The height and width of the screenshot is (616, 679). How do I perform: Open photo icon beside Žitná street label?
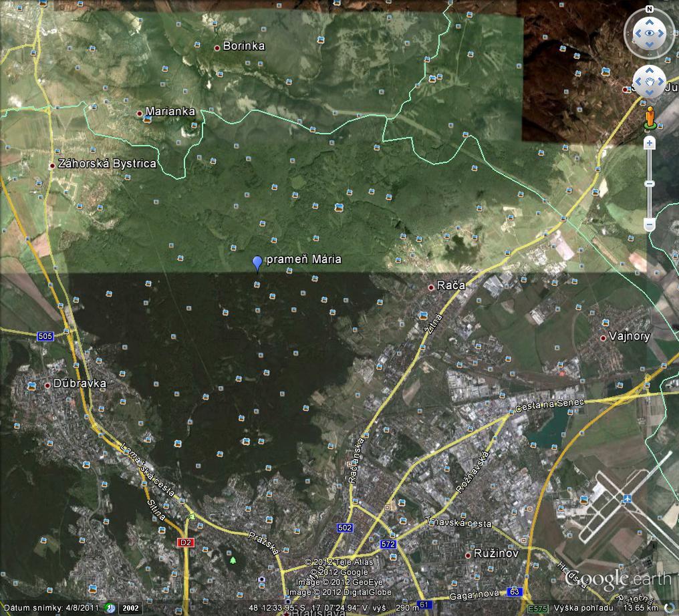424,315
